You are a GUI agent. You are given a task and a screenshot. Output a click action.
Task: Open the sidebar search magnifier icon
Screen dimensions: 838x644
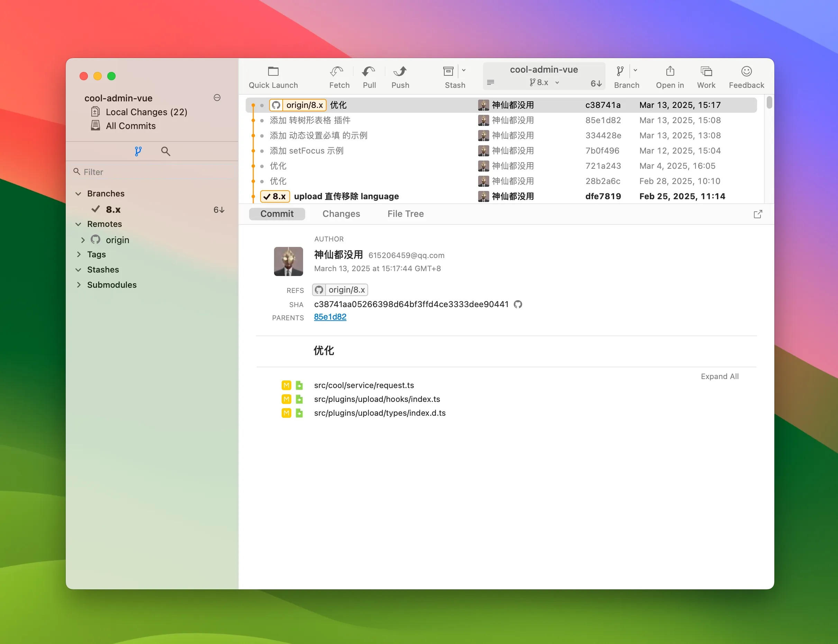[x=166, y=151]
